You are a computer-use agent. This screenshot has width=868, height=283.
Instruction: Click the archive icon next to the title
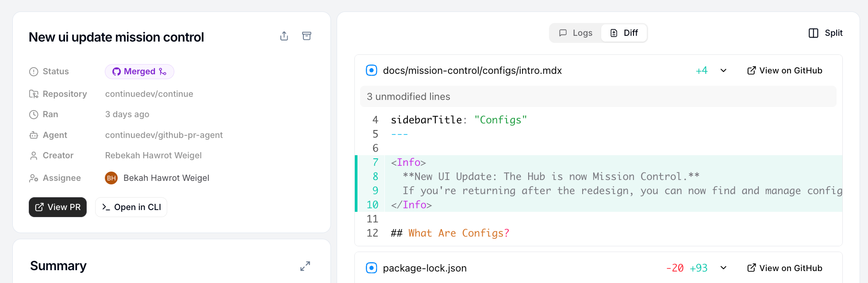(x=307, y=36)
